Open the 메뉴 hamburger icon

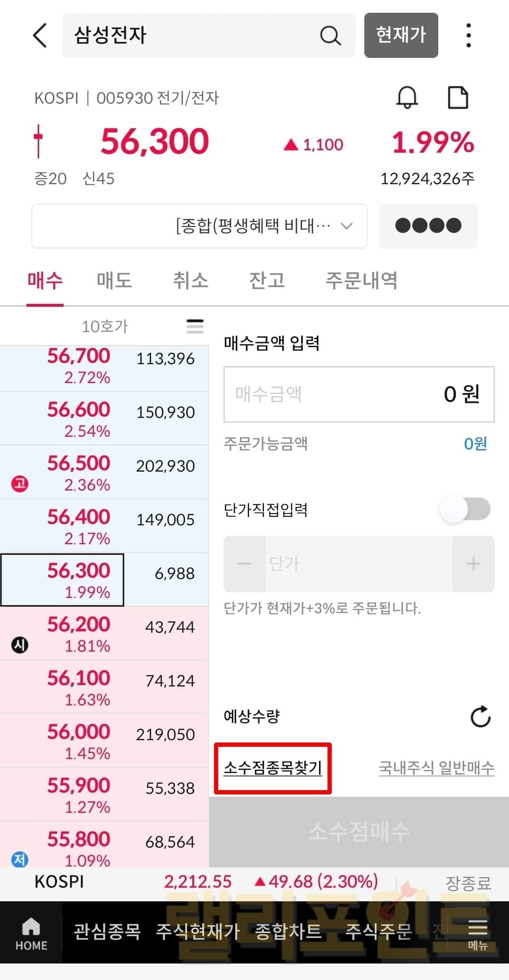pos(477,933)
